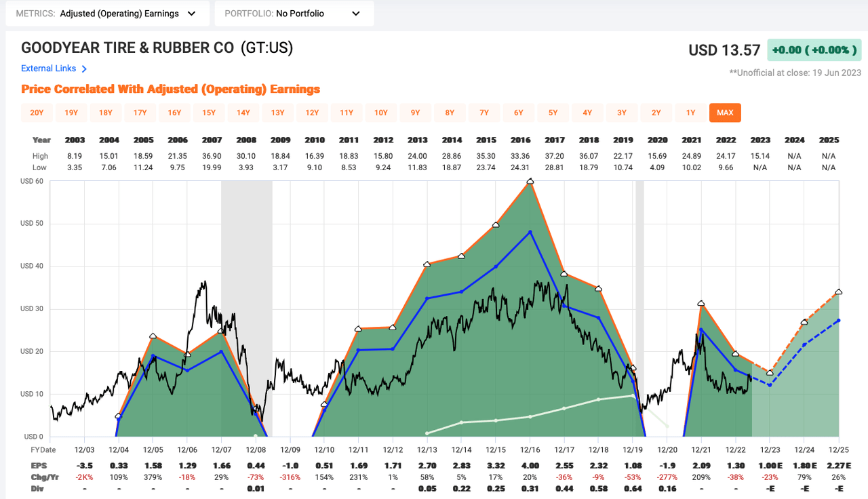Show the 3Y chart range
Viewport: 868px width, 499px height.
(622, 113)
